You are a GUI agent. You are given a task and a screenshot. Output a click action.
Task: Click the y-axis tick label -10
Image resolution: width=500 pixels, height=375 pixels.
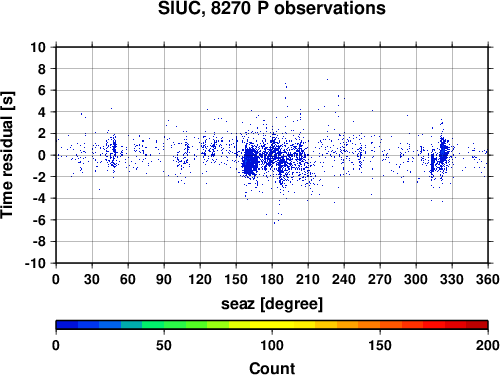pyautogui.click(x=35, y=263)
